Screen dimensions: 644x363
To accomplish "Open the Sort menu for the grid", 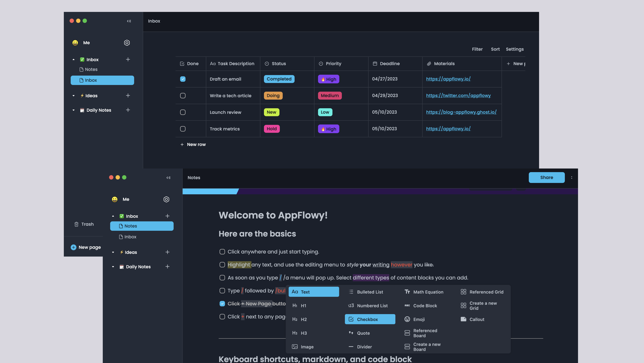I will pos(495,49).
